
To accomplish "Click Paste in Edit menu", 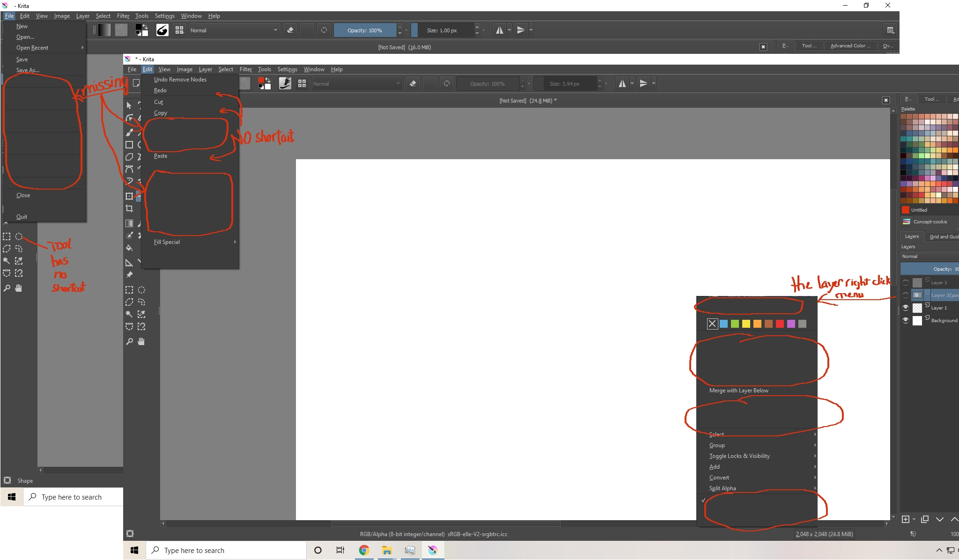I will tap(161, 156).
